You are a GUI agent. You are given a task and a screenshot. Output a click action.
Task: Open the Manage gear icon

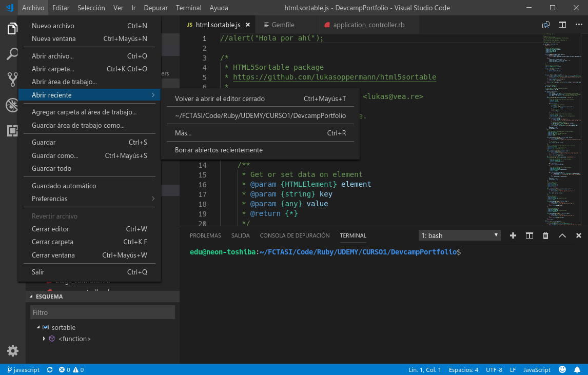[12, 351]
